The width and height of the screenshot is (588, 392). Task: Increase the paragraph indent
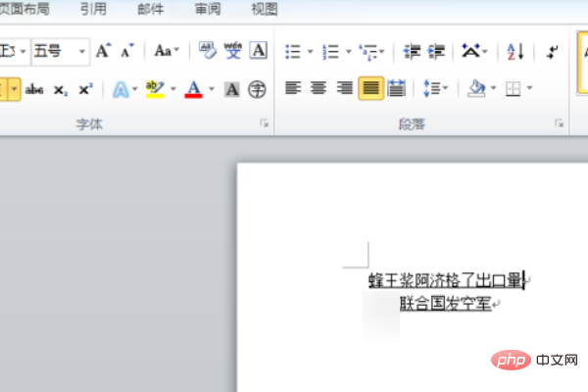[x=437, y=50]
